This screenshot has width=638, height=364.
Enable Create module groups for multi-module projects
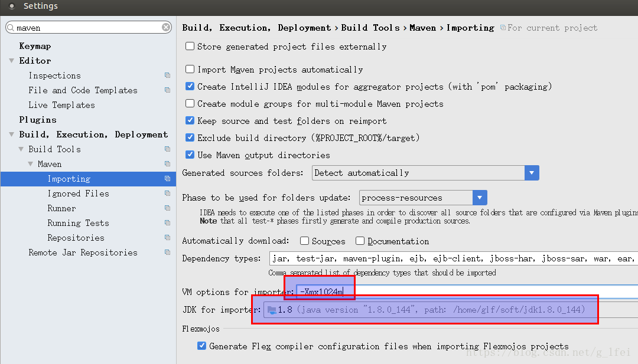(x=190, y=103)
